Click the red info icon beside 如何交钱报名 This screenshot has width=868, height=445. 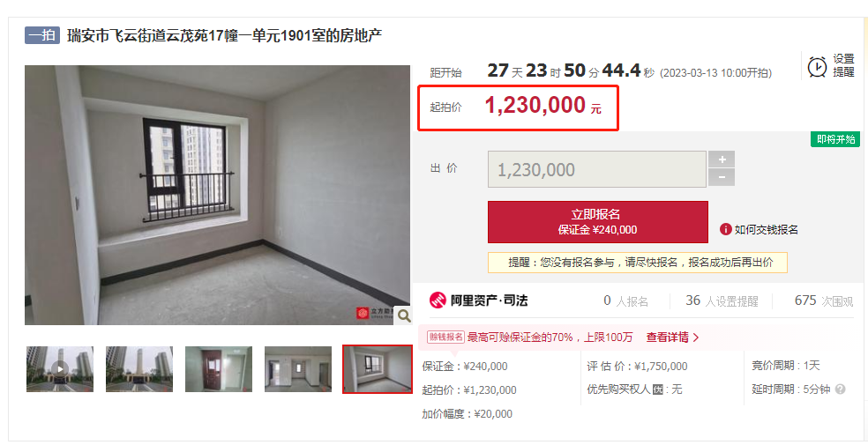(725, 229)
